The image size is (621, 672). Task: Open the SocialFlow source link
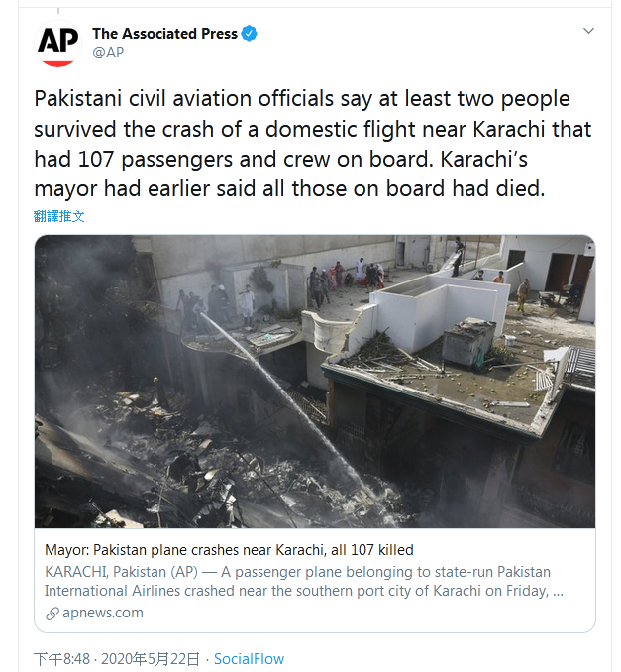[x=249, y=659]
